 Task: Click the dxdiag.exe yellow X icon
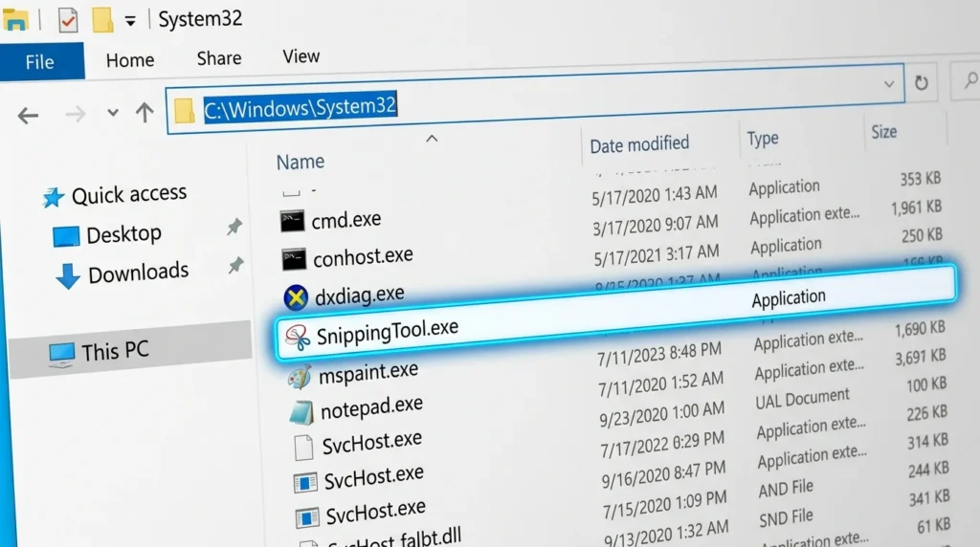click(296, 297)
